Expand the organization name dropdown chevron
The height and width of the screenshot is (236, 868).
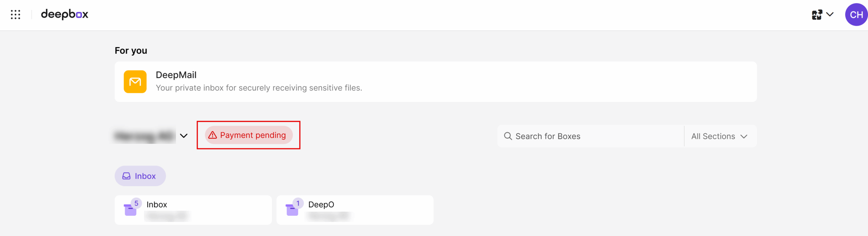click(184, 136)
